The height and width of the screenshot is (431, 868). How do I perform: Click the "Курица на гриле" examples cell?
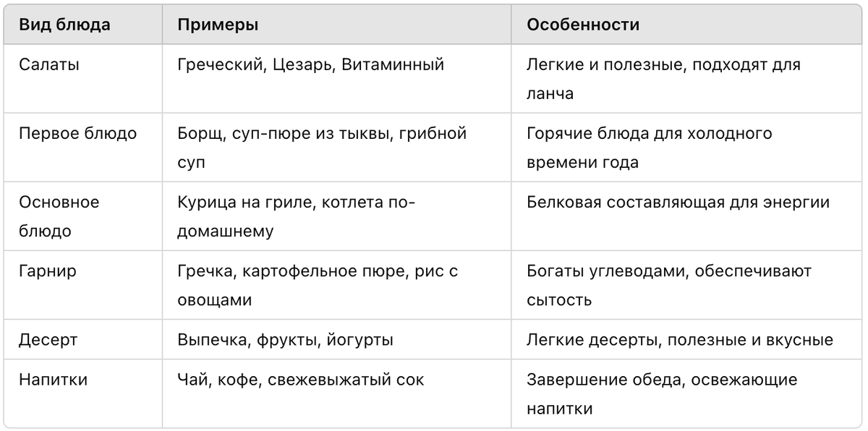337,216
